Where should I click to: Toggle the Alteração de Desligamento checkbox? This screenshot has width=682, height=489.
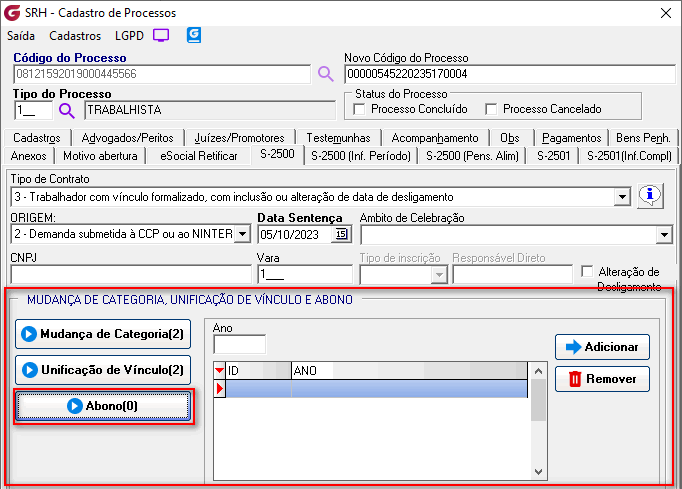pos(587,272)
